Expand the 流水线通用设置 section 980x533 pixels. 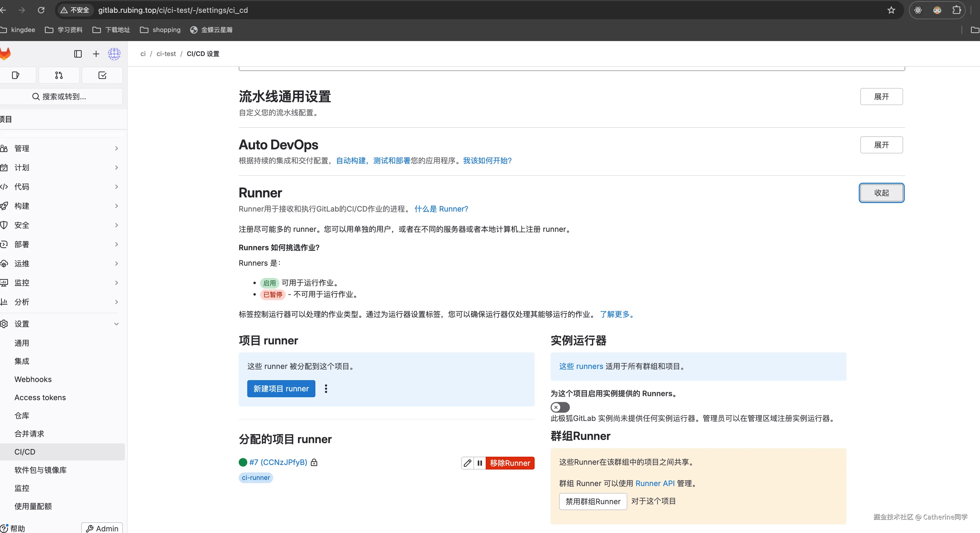tap(881, 97)
